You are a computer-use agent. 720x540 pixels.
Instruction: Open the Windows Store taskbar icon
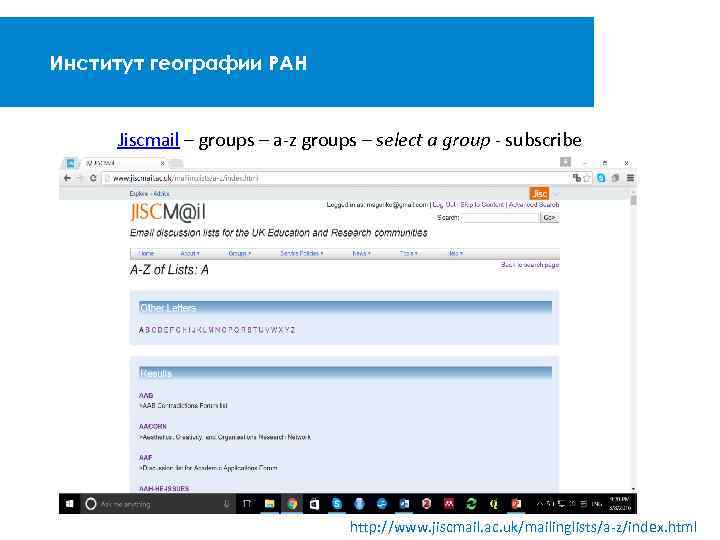(315, 504)
